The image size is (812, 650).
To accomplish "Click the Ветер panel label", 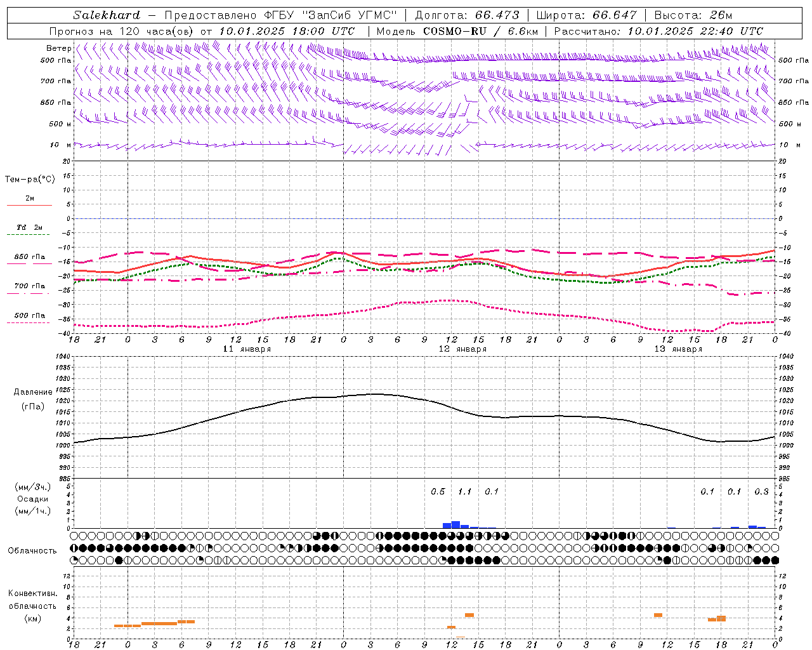I will 58,48.
